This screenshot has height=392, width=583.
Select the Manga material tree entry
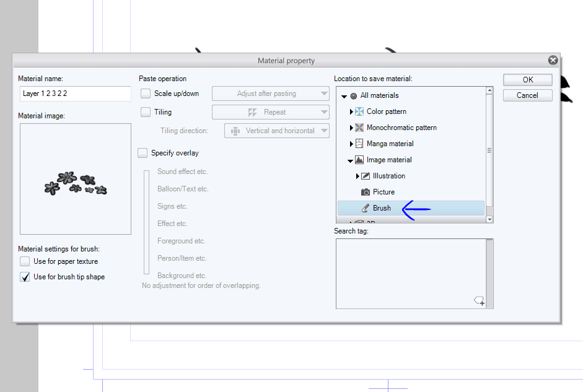pos(411,144)
